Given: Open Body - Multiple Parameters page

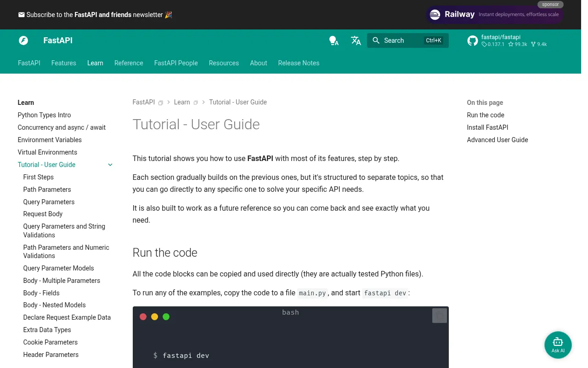Looking at the screenshot, I should point(62,281).
